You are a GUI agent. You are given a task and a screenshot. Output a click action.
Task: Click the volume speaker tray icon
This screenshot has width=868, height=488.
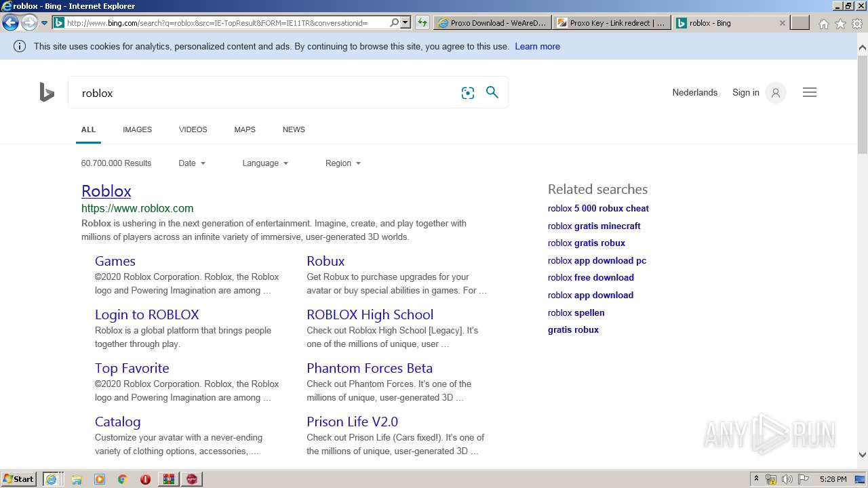point(787,479)
